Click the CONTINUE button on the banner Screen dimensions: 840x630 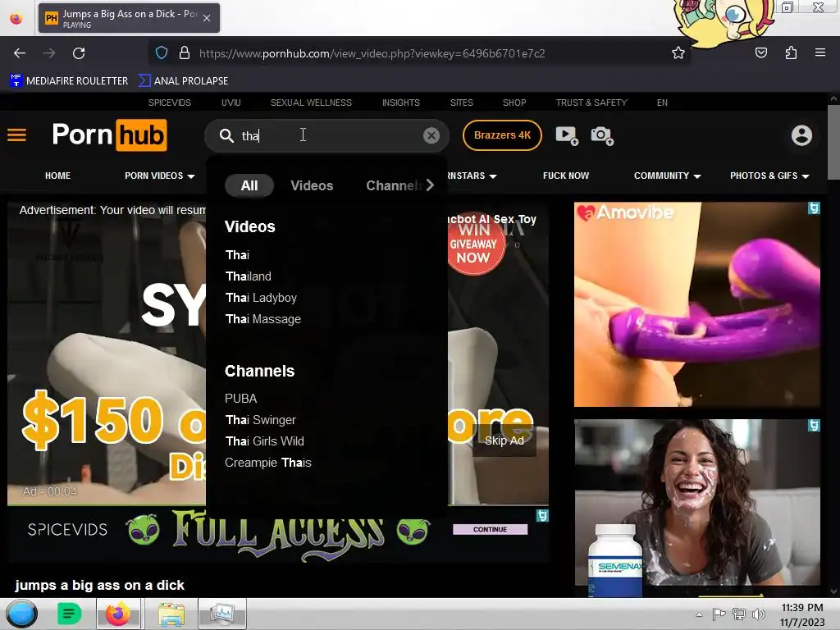coord(491,529)
